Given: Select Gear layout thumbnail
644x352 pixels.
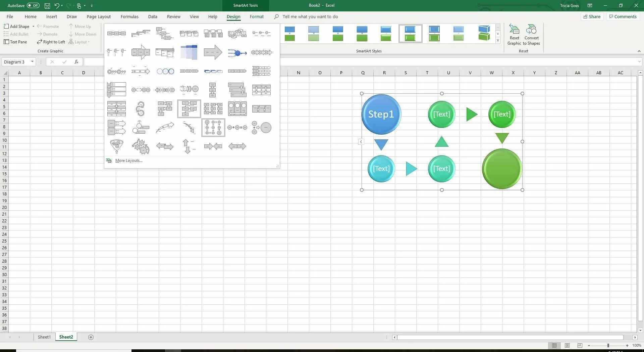Looking at the screenshot, I should coord(141,146).
